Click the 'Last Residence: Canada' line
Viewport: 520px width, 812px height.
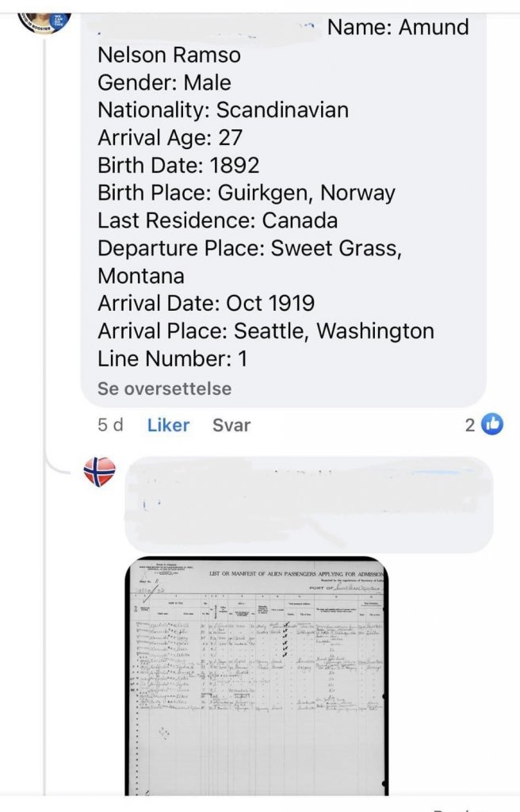click(x=217, y=220)
